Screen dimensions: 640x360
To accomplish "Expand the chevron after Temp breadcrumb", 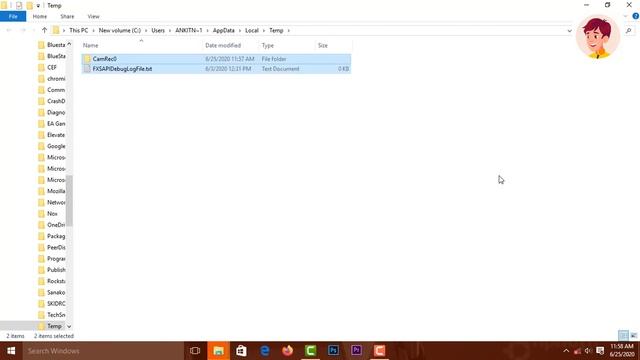I will pyautogui.click(x=289, y=30).
